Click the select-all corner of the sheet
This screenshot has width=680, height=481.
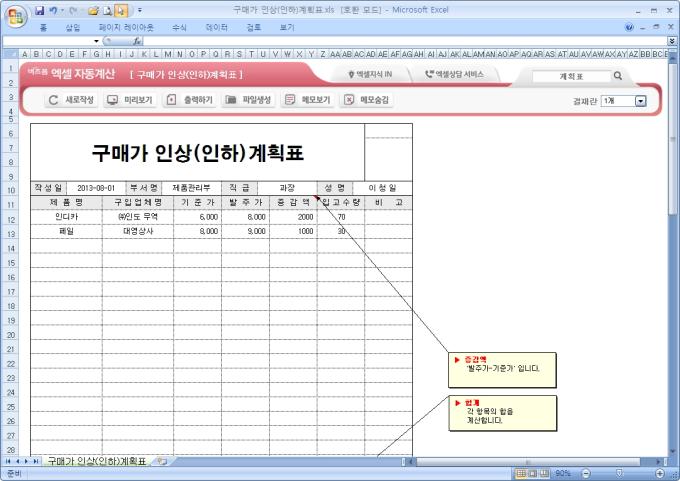pyautogui.click(x=10, y=54)
